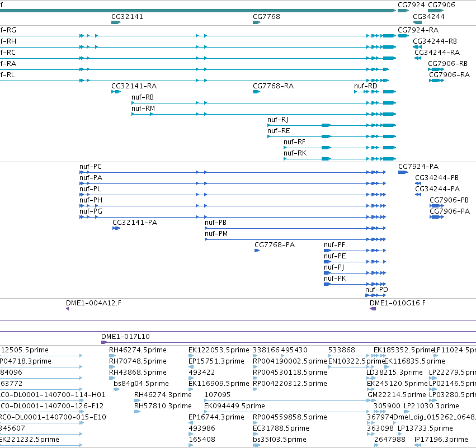The image size is (476, 448).
Task: Open the nuf-RK transcript
Action: [295, 154]
